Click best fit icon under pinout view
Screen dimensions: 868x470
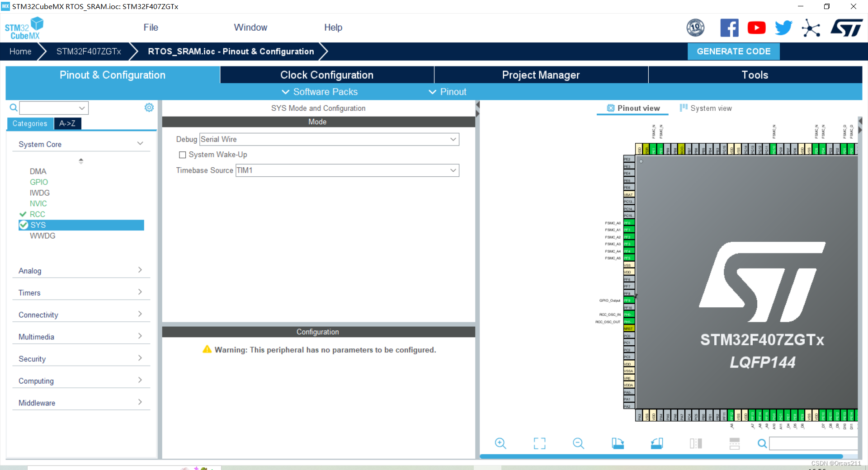(x=539, y=443)
